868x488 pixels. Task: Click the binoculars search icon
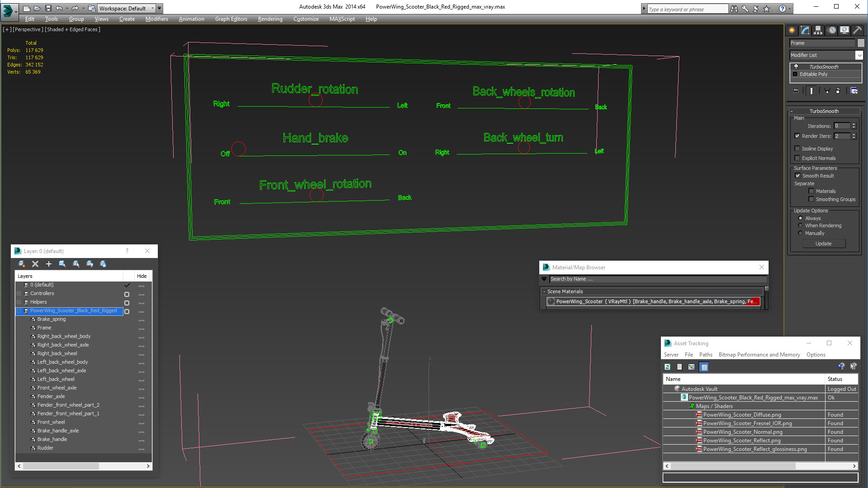point(734,9)
